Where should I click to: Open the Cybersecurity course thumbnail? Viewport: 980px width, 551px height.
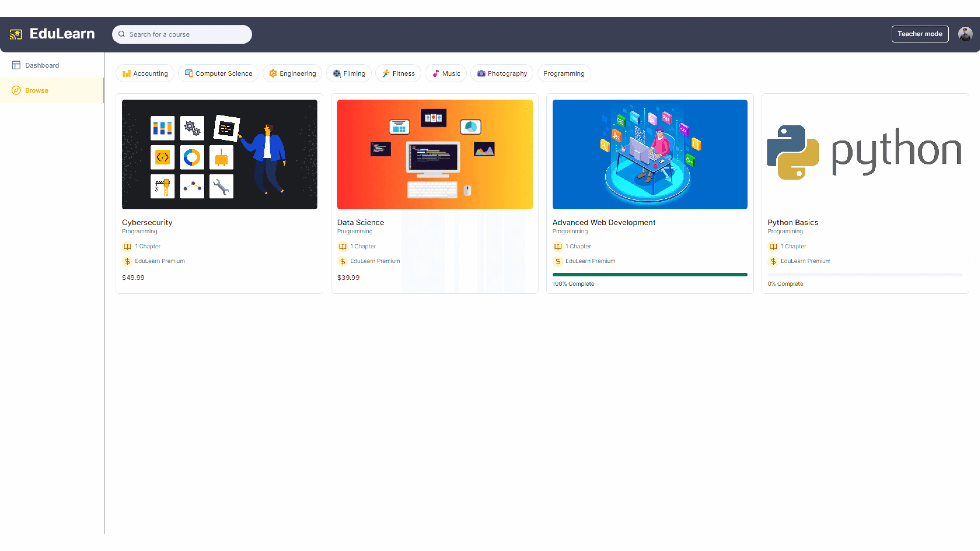[x=219, y=154]
